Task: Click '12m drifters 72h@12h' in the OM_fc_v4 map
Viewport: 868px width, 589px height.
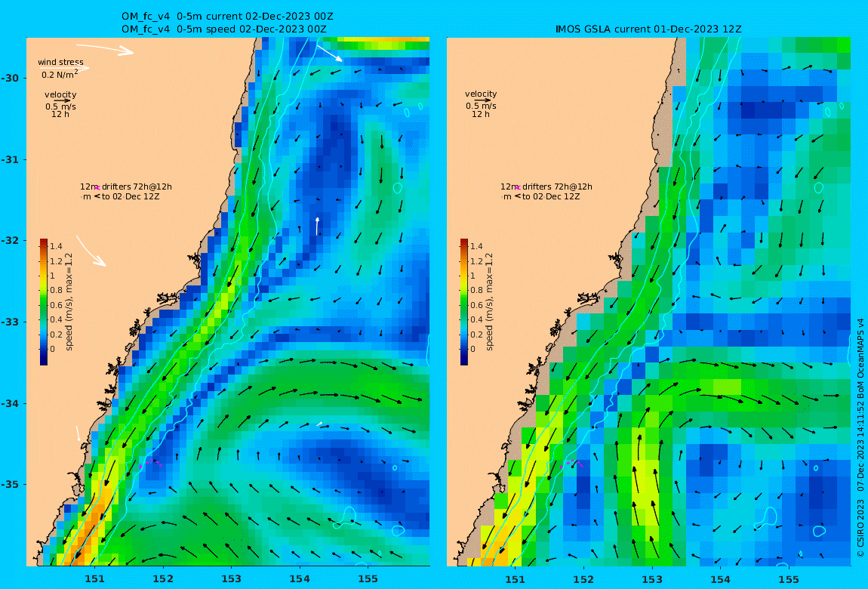Action: coord(125,187)
